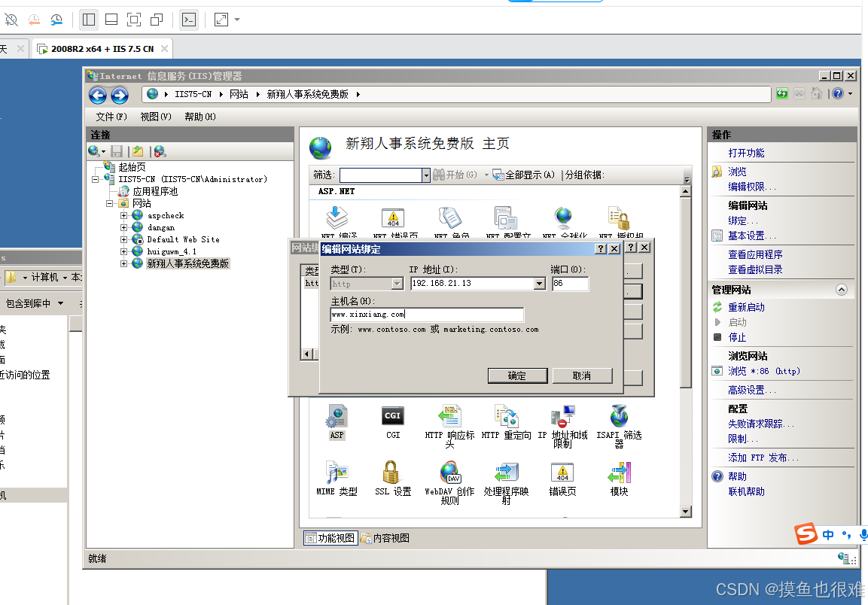Screen dimensions: 868x605
Task: Open .NET 编译 feature icon
Action: (337, 218)
